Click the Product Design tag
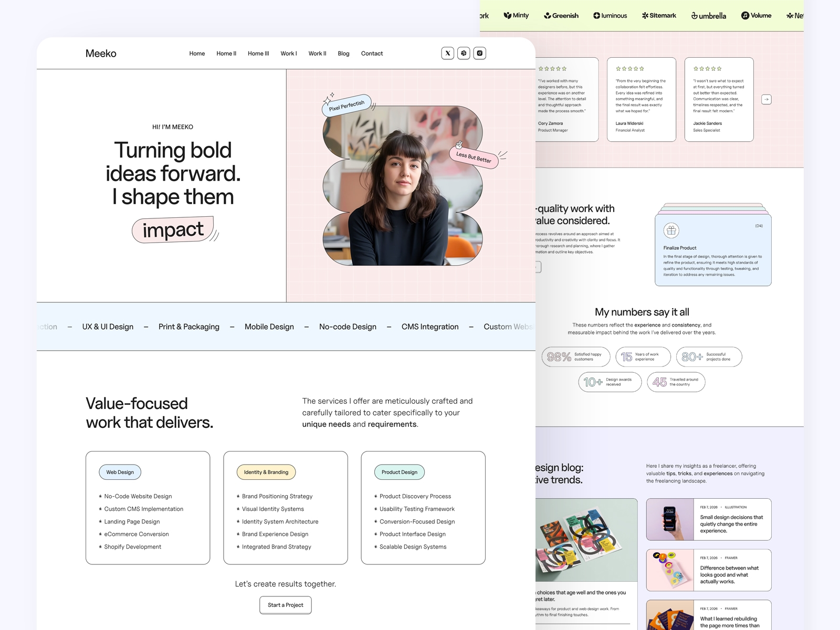840x630 pixels. [x=400, y=472]
